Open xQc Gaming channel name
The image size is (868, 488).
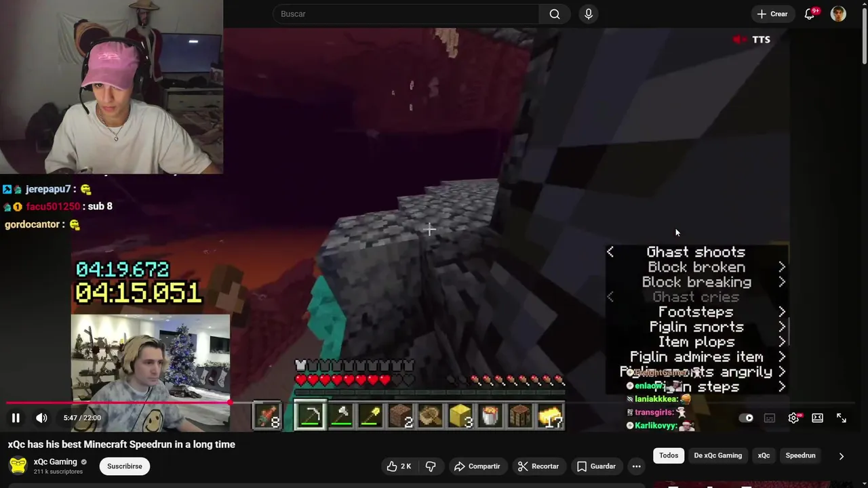click(56, 462)
